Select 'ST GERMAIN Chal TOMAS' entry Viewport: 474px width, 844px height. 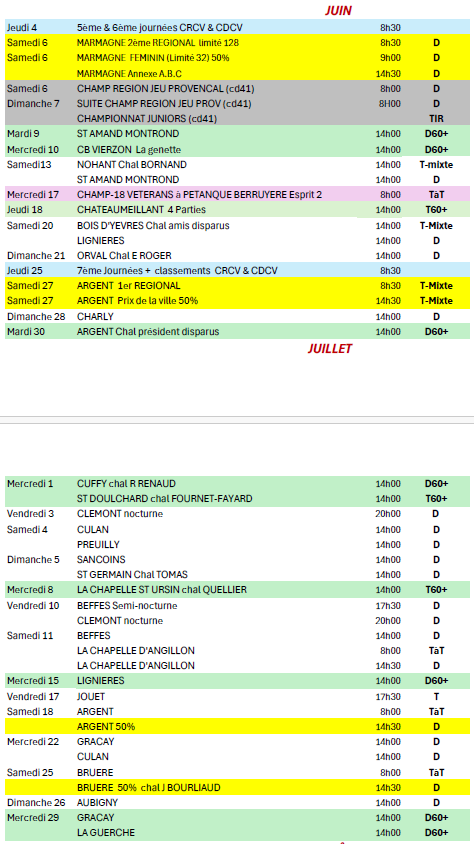132,575
